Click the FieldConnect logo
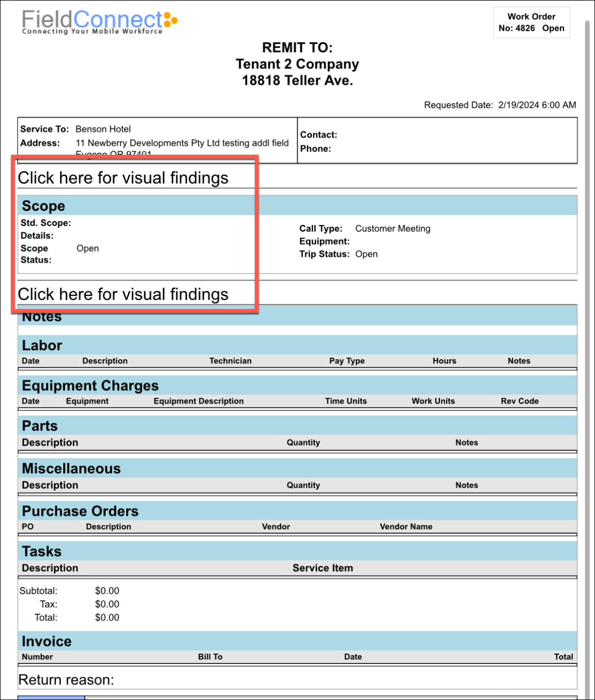Viewport: 595px width, 700px height. [x=99, y=22]
